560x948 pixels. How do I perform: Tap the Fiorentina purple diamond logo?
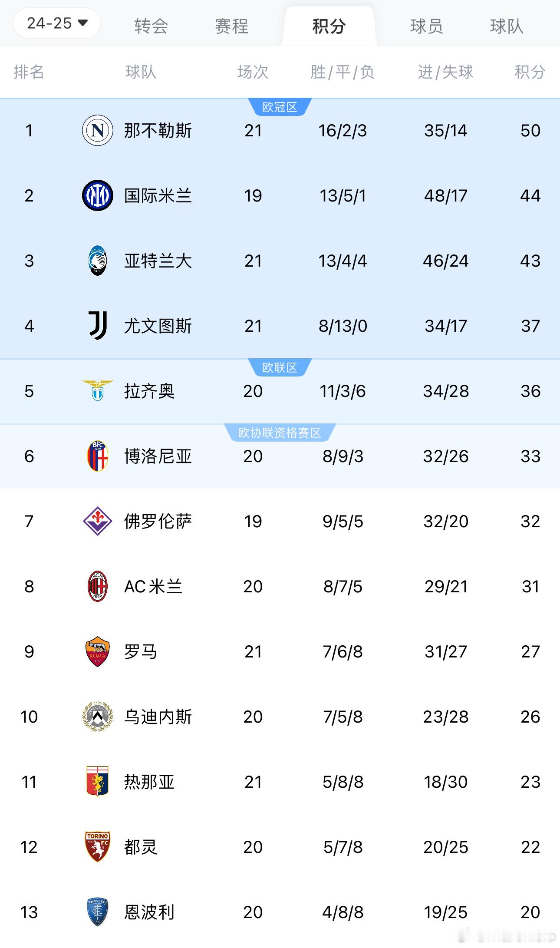[x=98, y=521]
